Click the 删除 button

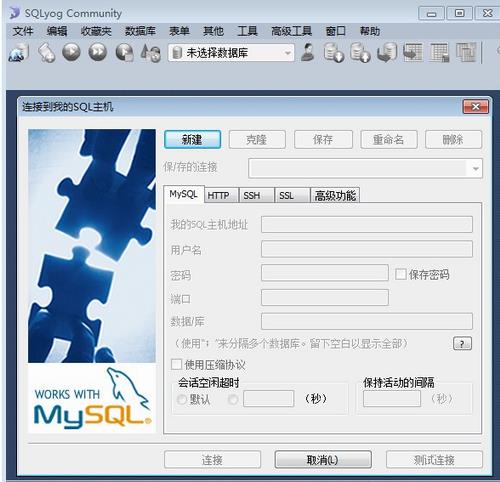453,139
